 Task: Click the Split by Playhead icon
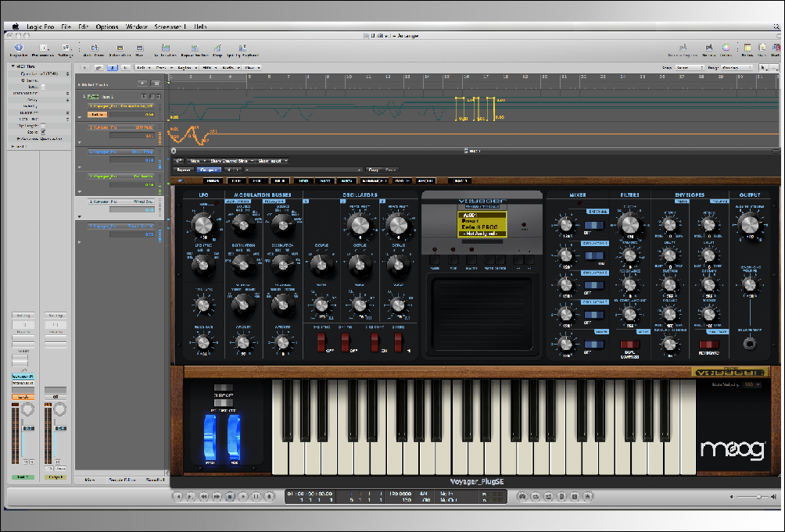pyautogui.click(x=244, y=48)
